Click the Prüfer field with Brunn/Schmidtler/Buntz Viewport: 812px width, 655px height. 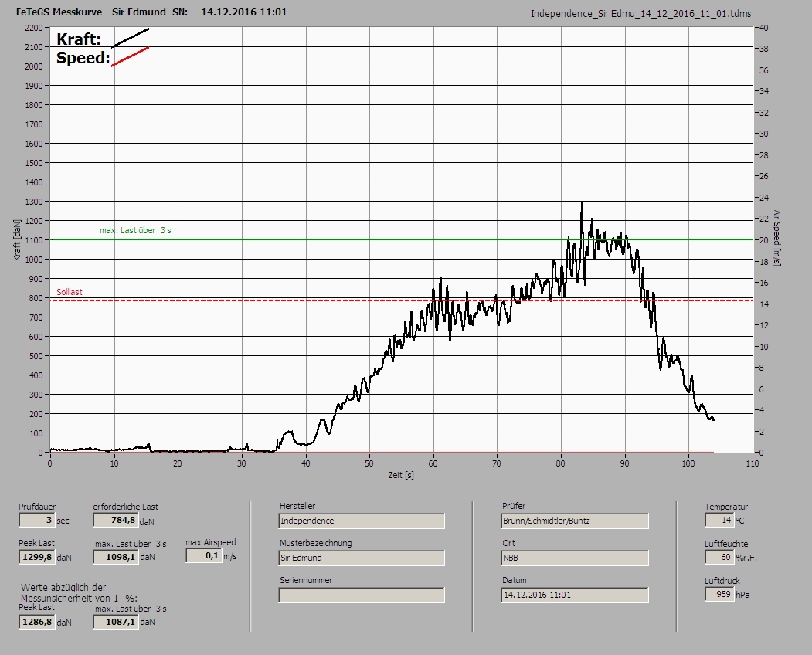point(575,521)
